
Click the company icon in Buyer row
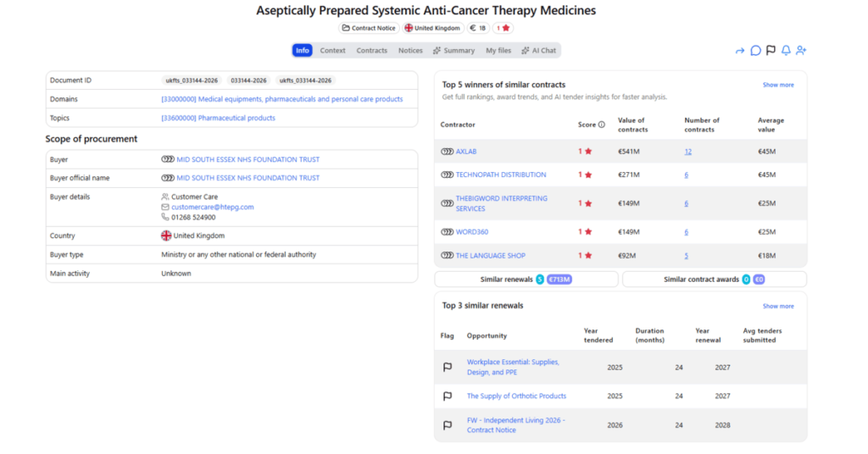pos(168,159)
